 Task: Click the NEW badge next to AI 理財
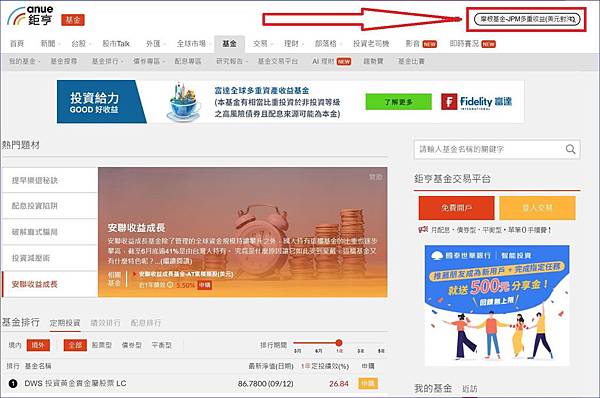tap(344, 61)
